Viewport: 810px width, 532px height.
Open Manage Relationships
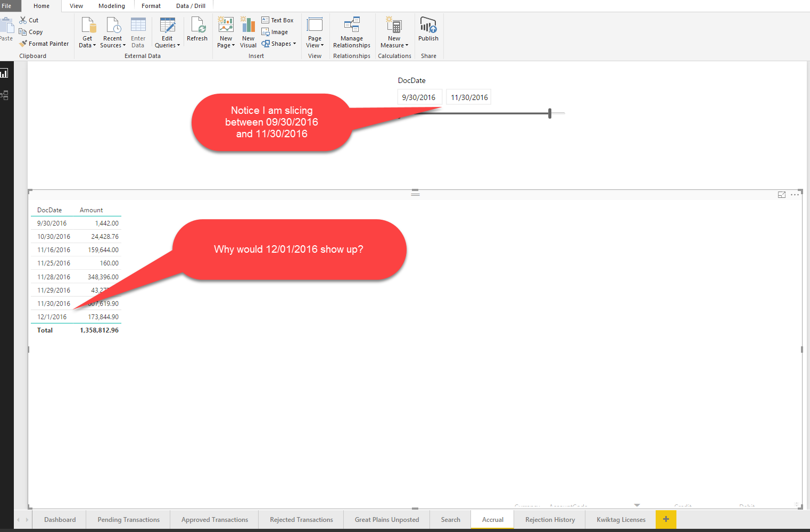pyautogui.click(x=352, y=32)
